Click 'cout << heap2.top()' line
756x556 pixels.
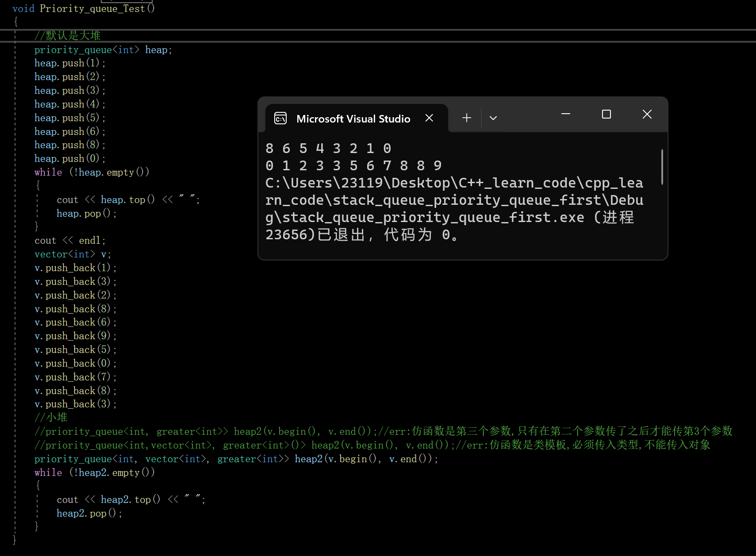(x=131, y=500)
